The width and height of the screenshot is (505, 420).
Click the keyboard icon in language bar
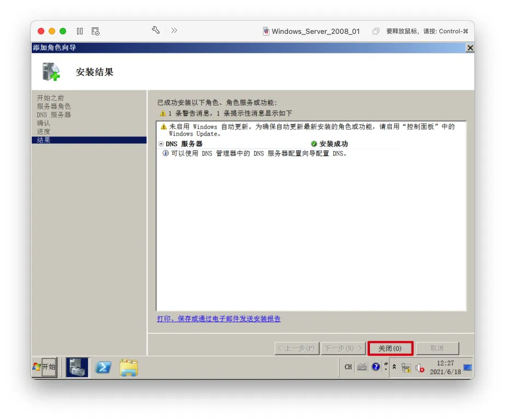pyautogui.click(x=362, y=367)
